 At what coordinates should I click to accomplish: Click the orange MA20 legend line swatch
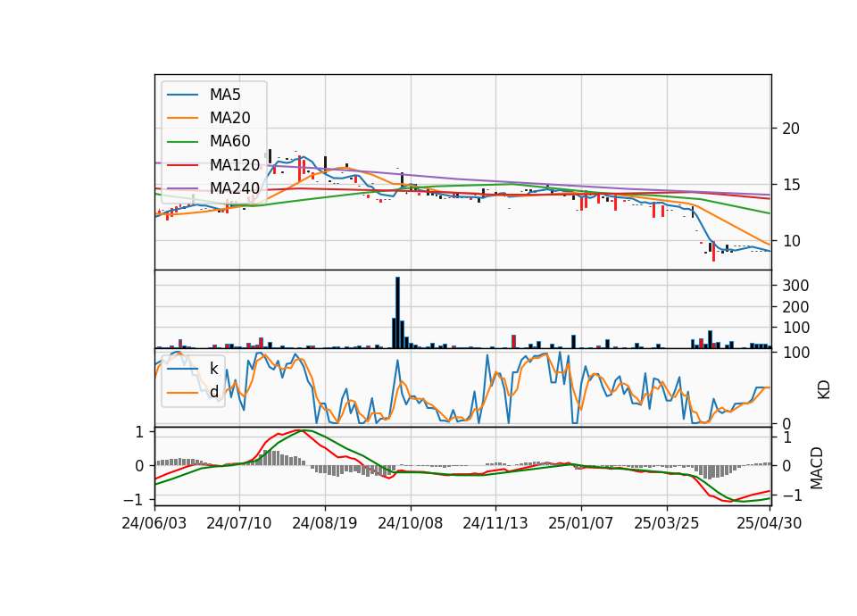pos(182,118)
